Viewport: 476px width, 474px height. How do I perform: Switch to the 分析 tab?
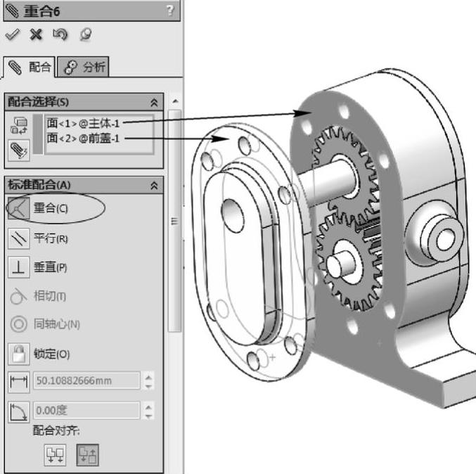[83, 67]
